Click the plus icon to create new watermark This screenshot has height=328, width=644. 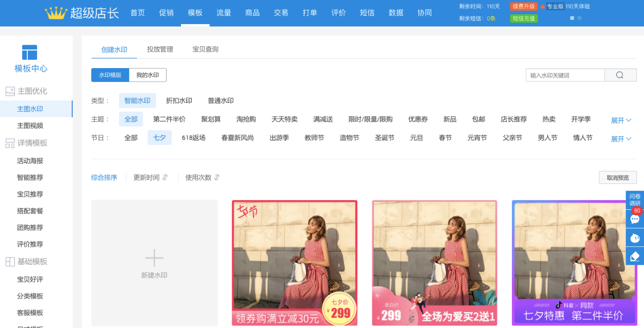tap(154, 258)
